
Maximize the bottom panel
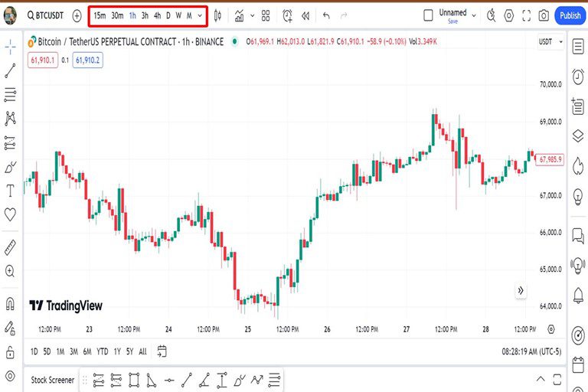point(557,379)
